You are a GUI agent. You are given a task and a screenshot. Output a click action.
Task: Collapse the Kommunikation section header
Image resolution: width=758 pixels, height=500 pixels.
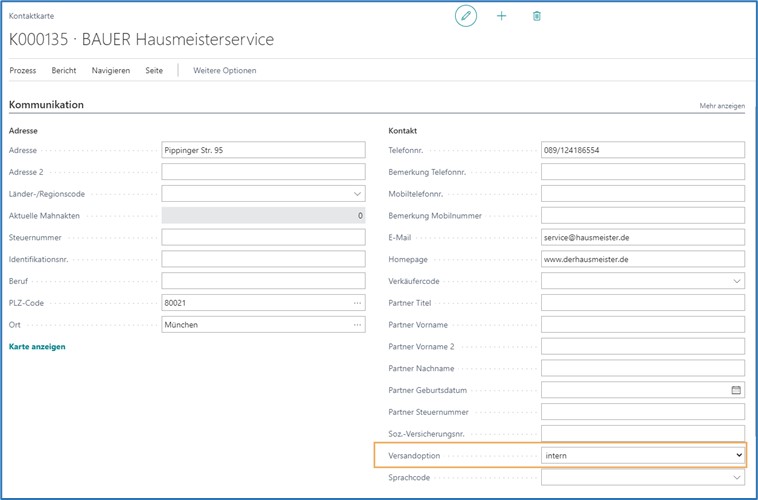point(46,105)
